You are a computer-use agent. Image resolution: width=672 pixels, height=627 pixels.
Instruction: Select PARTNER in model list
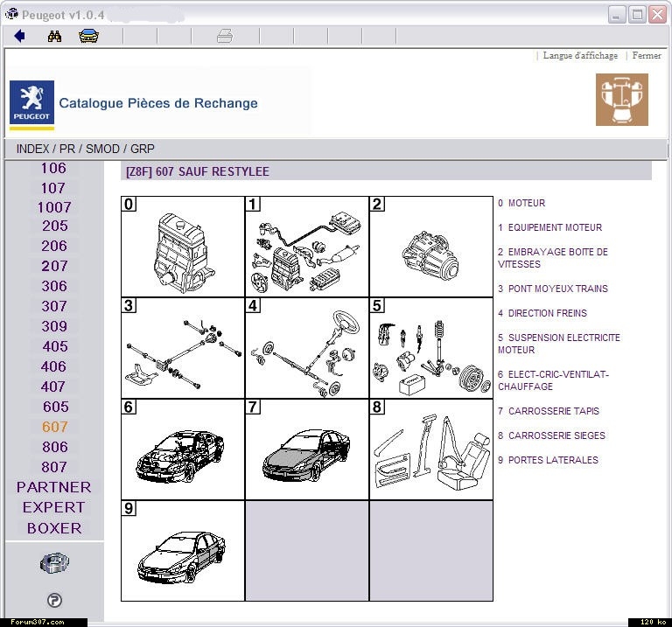click(x=54, y=487)
